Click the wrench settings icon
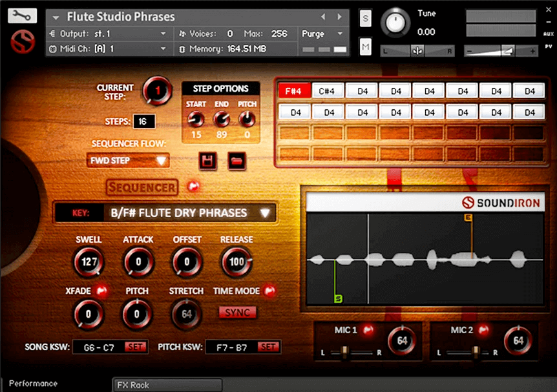 point(22,15)
